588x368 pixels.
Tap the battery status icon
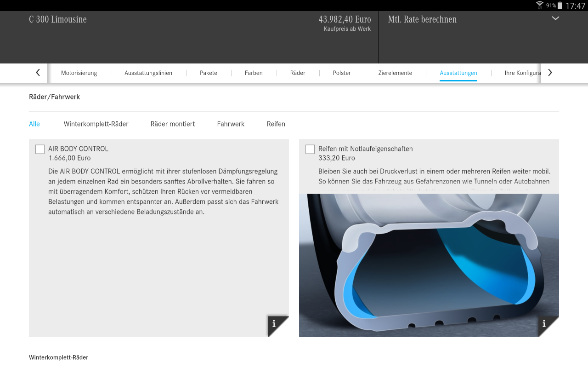(560, 6)
